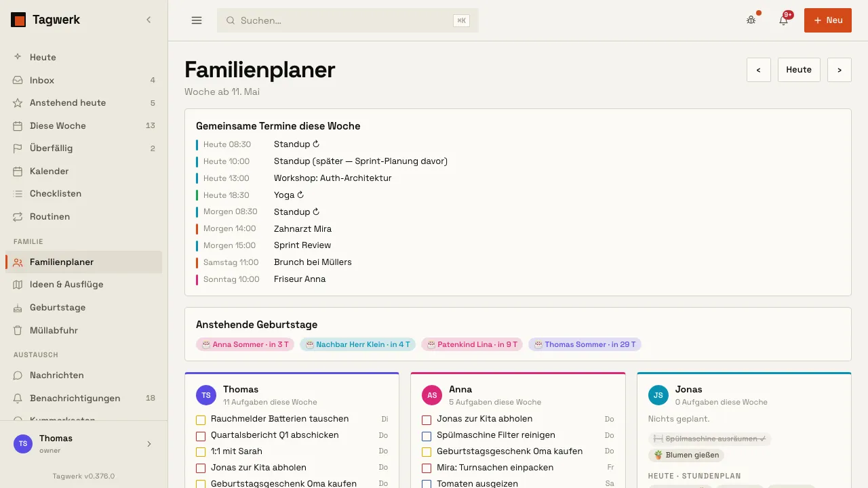Click the Ideen & Ausflüge map icon
Image resolution: width=868 pixels, height=488 pixels.
18,285
